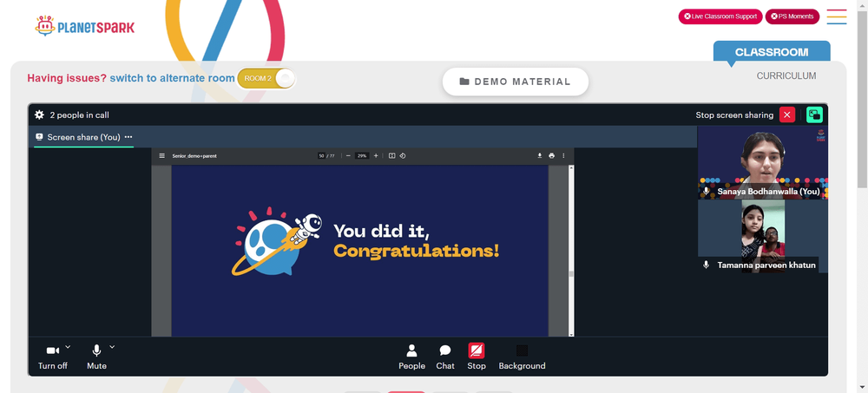Mute the microphone
Viewport: 868px width, 393px height.
click(96, 357)
